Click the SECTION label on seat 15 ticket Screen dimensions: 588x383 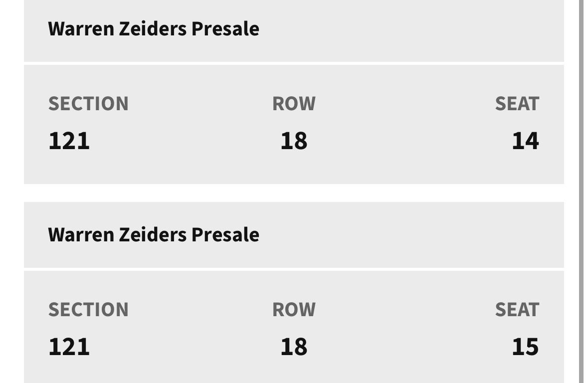88,310
